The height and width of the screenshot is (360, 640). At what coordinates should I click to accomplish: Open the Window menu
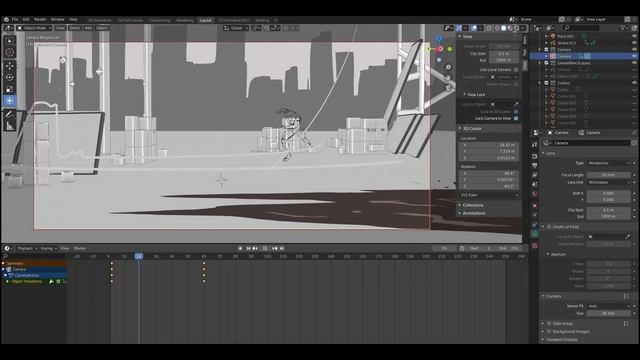pos(58,19)
